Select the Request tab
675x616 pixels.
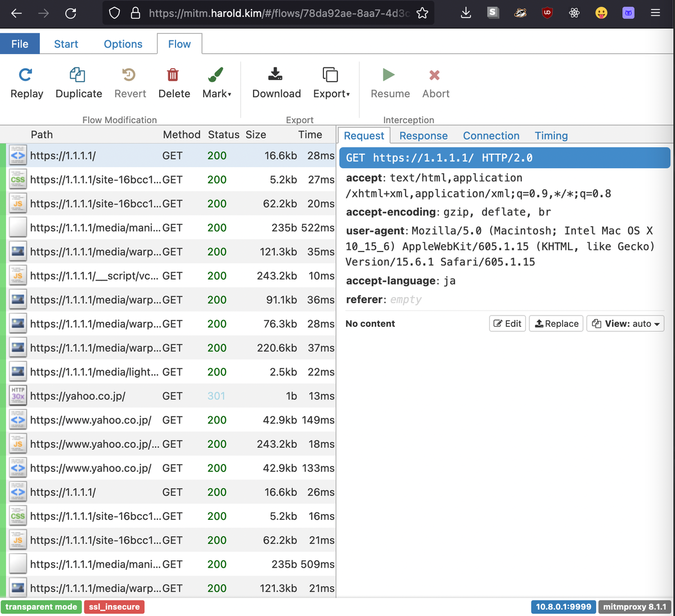(364, 136)
